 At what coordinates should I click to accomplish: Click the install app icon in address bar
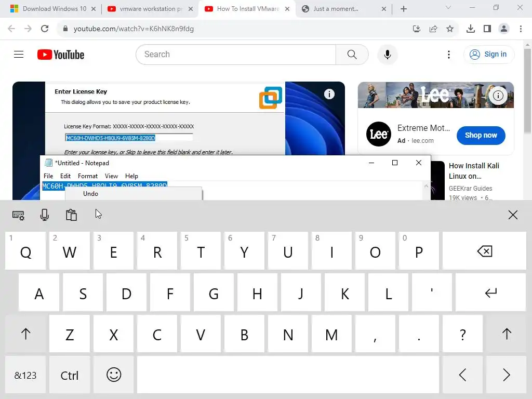tap(417, 29)
